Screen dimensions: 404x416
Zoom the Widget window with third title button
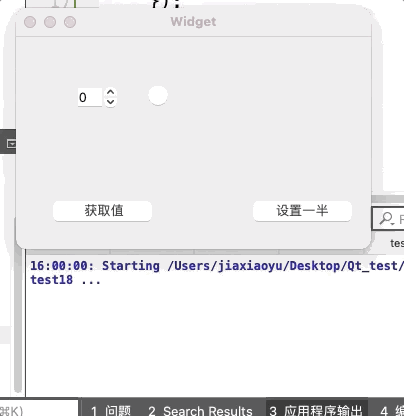click(70, 22)
